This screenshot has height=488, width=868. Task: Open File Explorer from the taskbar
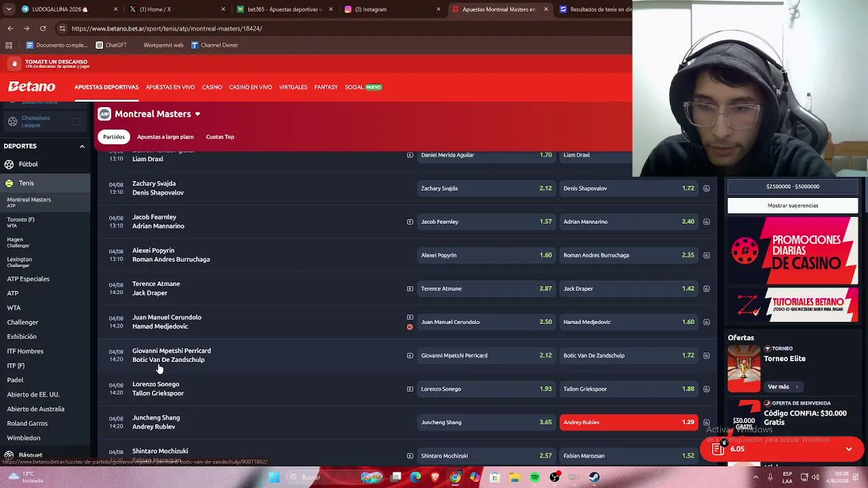click(x=515, y=477)
